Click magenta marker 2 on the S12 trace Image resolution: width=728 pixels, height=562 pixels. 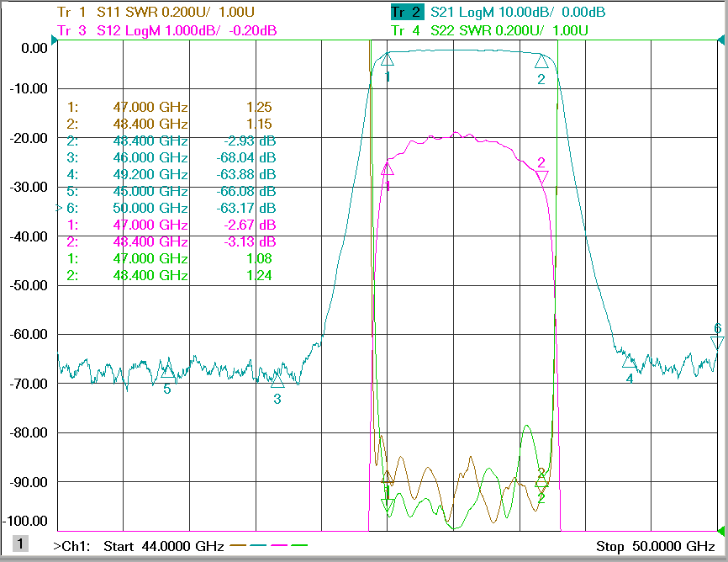pos(541,177)
